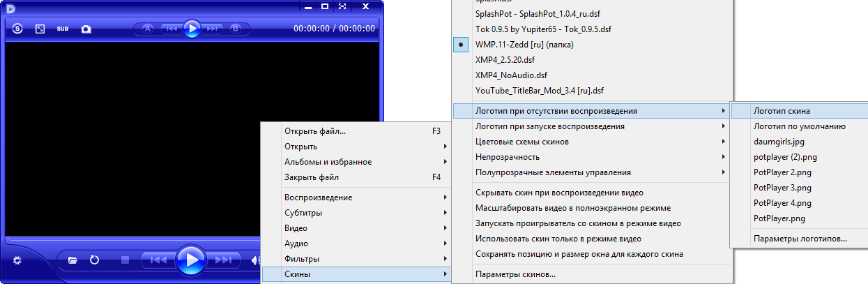Choose Открыть файл... from the context menu
The width and height of the screenshot is (868, 284).
pos(315,131)
